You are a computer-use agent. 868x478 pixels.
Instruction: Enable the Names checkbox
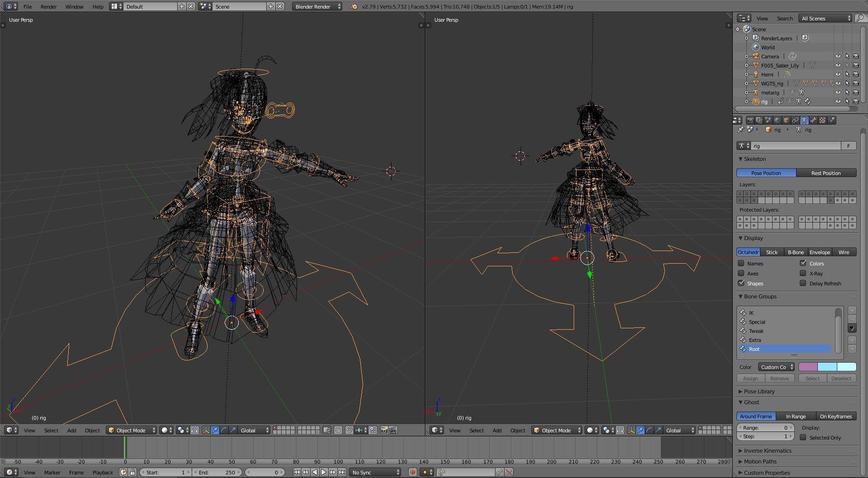(741, 263)
